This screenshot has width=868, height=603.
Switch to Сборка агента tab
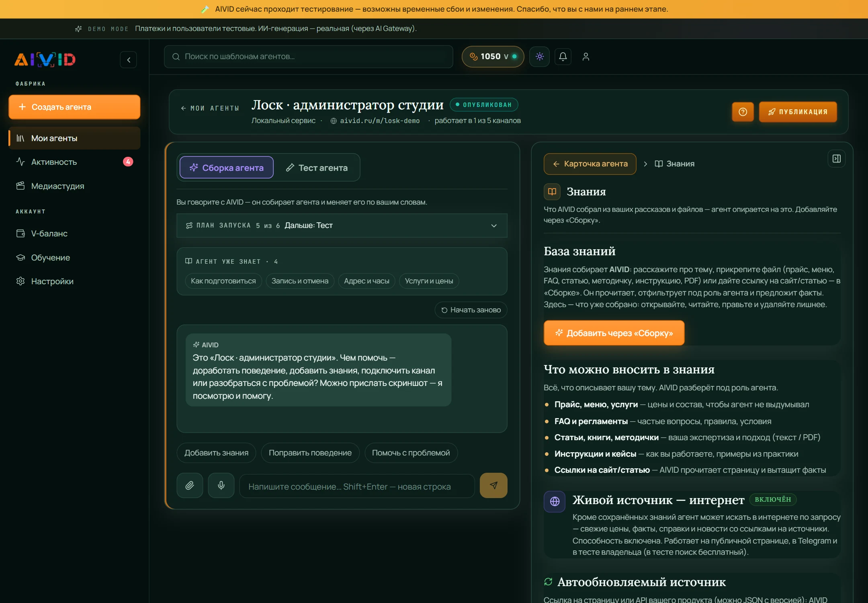(x=227, y=167)
